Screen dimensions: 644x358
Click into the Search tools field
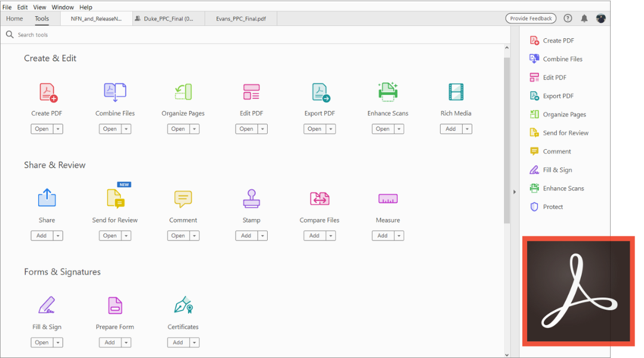(x=255, y=35)
